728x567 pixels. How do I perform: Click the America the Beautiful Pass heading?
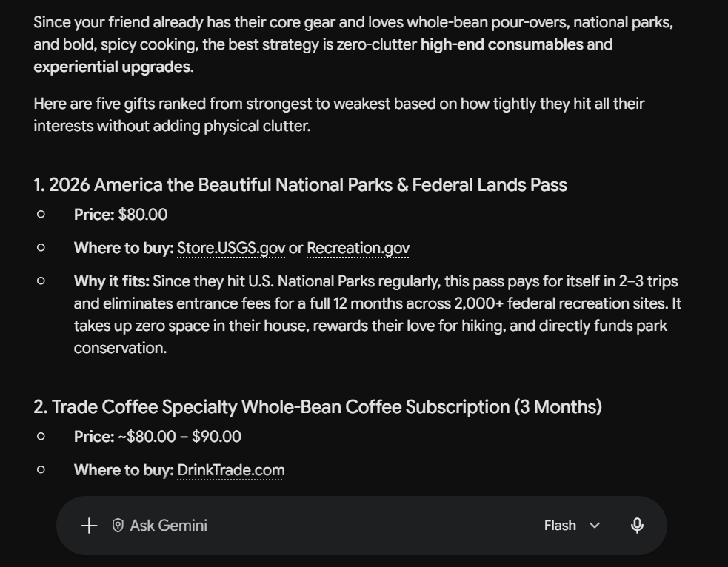click(x=301, y=184)
